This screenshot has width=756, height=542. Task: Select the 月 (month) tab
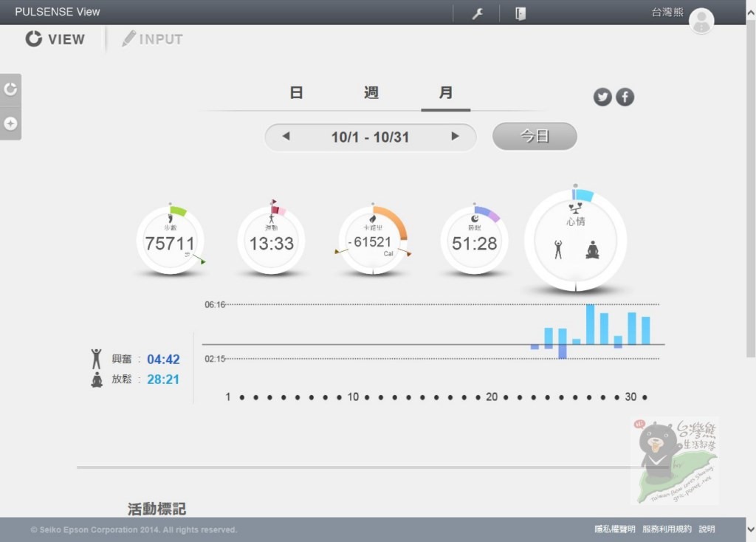[x=445, y=92]
